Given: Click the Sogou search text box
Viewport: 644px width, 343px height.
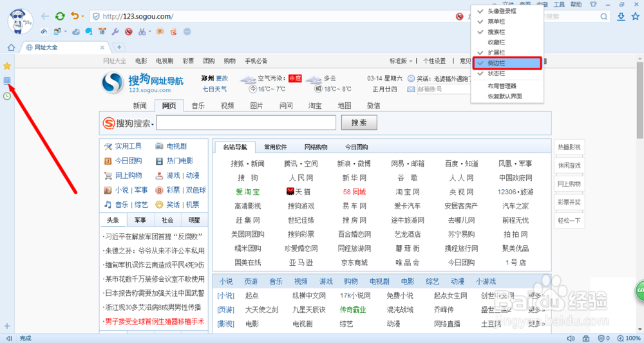Looking at the screenshot, I should [246, 123].
